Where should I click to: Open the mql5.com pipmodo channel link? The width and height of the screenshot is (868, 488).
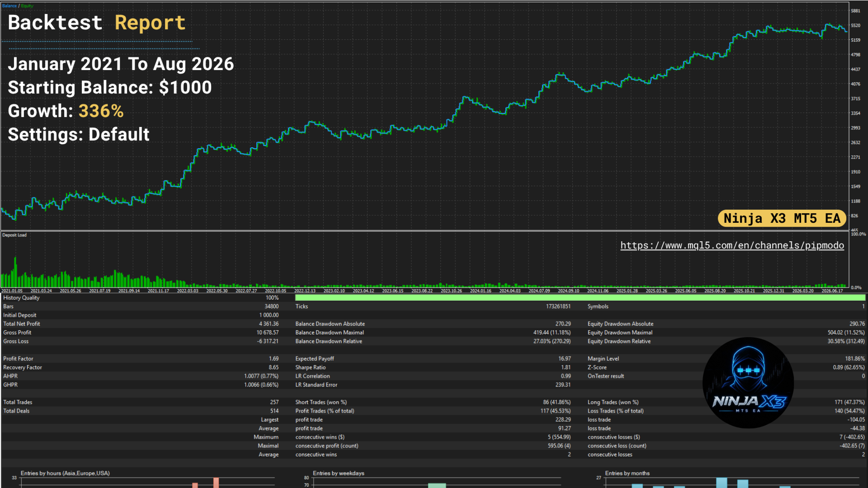pos(732,245)
